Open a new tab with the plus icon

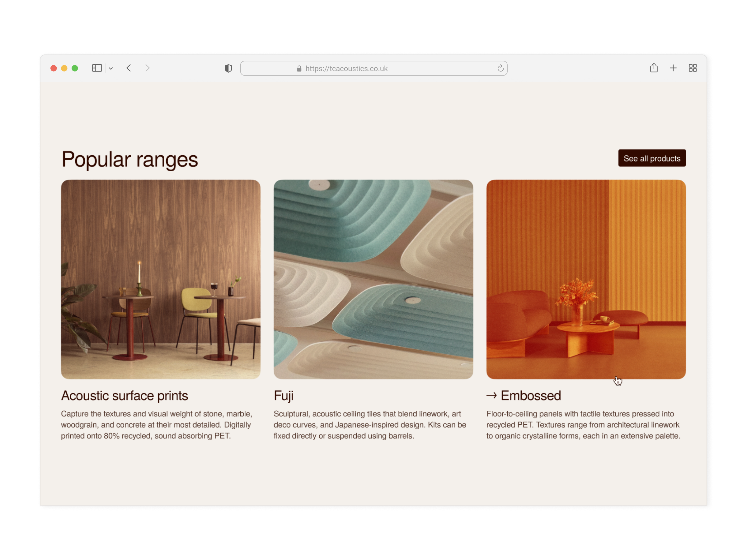point(673,68)
